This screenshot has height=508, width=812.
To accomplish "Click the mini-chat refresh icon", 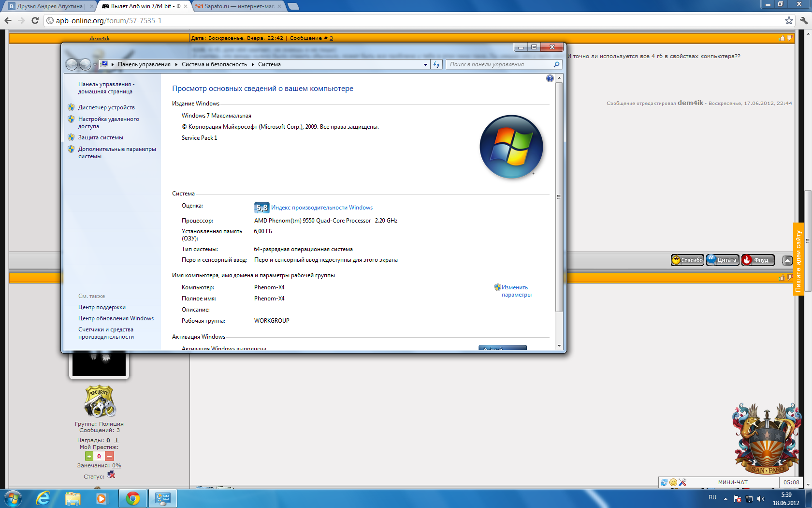I will pos(664,482).
